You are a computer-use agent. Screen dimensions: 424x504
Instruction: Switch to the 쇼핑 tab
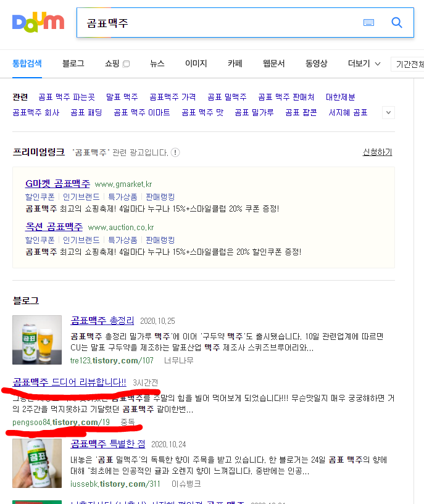(x=112, y=64)
